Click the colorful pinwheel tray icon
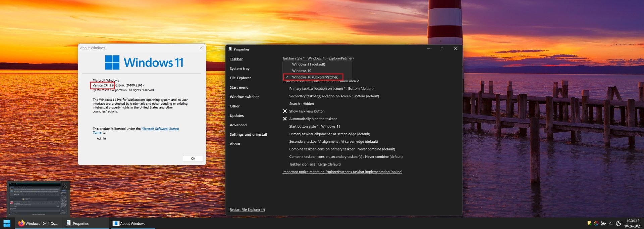Screen dimensions: 644x229 click(x=596, y=223)
